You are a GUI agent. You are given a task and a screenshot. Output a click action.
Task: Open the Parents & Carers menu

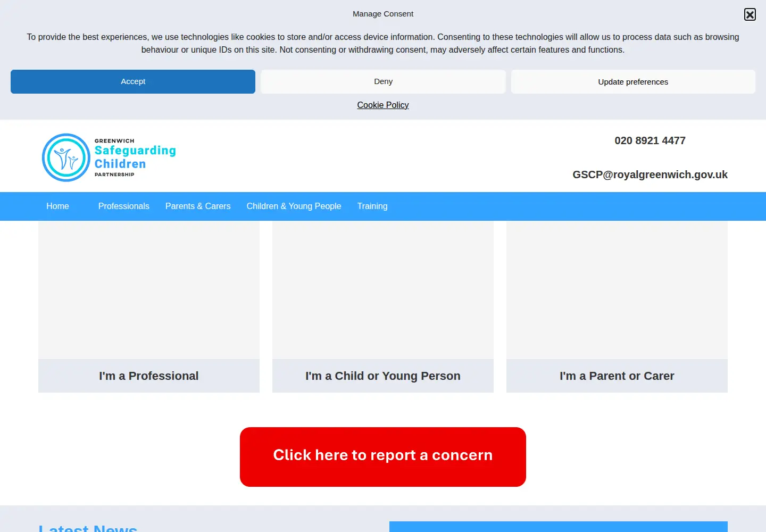[198, 206]
